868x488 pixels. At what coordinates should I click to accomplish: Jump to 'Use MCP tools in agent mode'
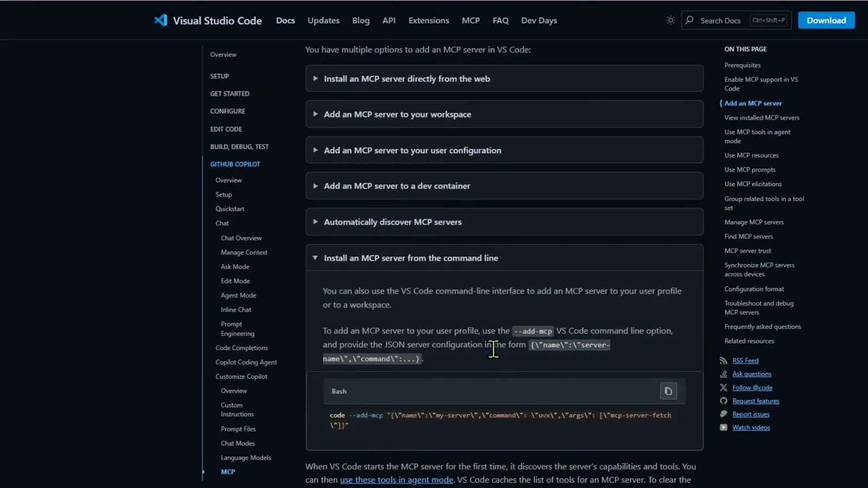757,137
